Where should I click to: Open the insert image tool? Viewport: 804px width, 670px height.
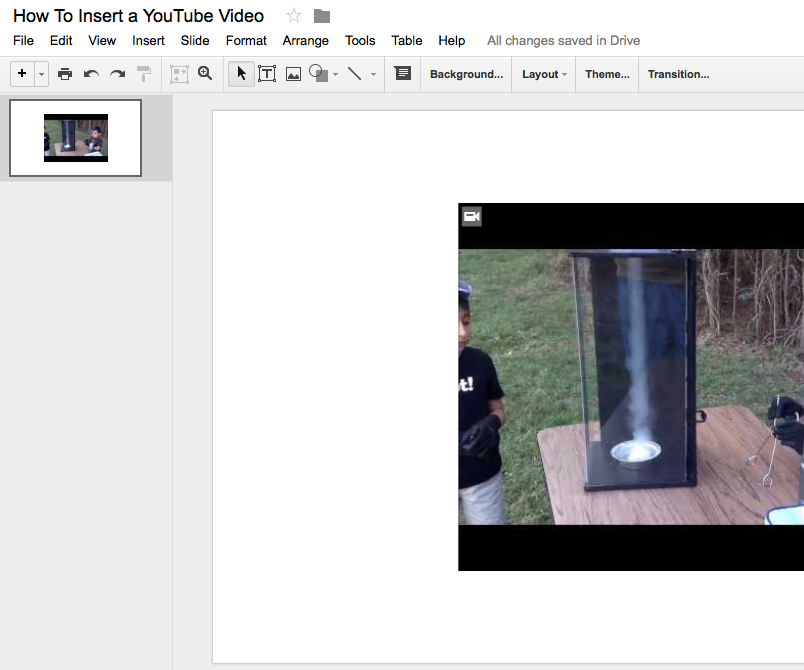point(292,73)
